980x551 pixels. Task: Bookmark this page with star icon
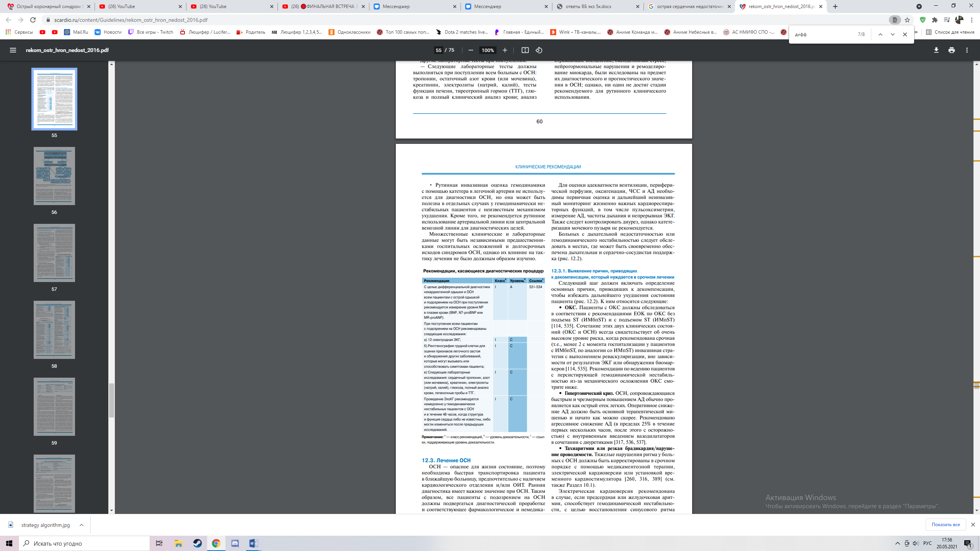(x=907, y=20)
